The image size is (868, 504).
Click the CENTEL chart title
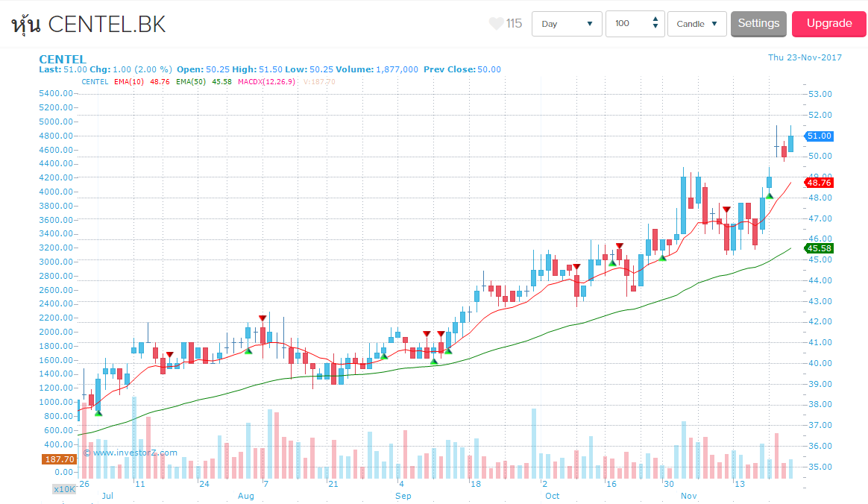pyautogui.click(x=63, y=59)
